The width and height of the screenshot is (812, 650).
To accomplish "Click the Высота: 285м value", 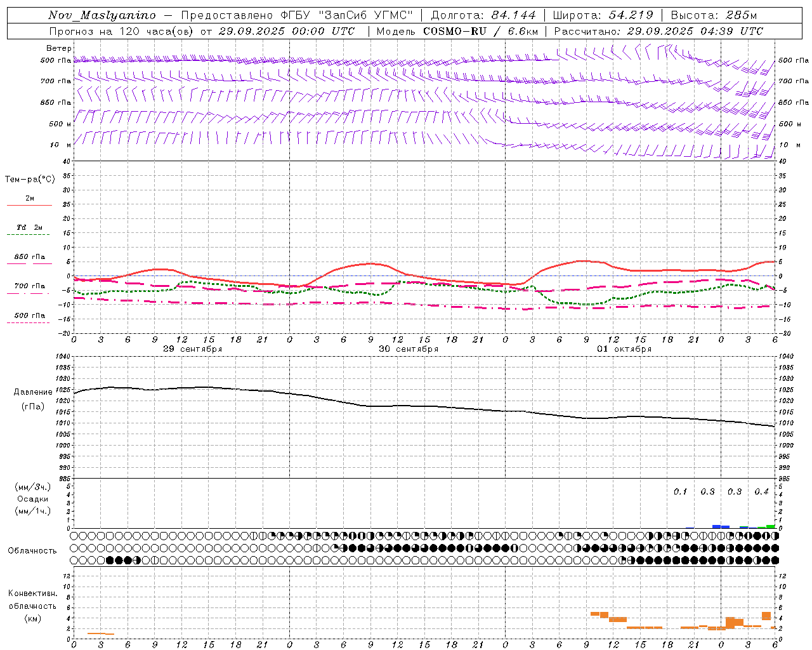I will pyautogui.click(x=714, y=15).
